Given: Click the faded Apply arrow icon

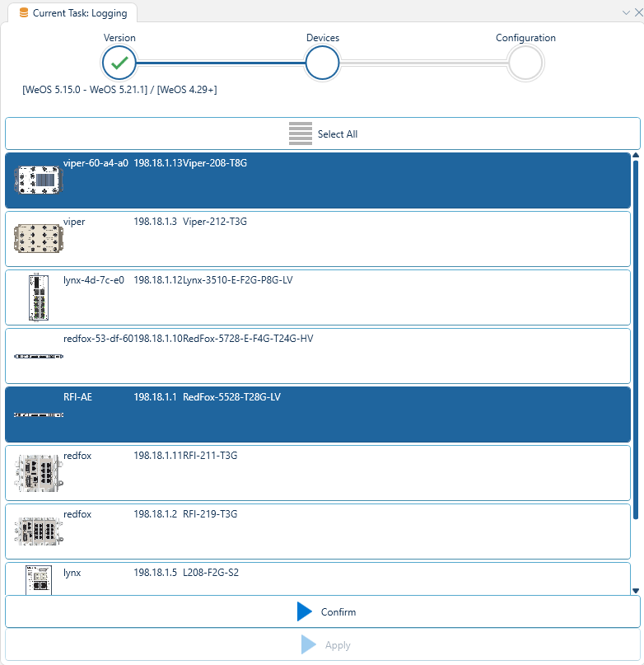Looking at the screenshot, I should coord(308,644).
